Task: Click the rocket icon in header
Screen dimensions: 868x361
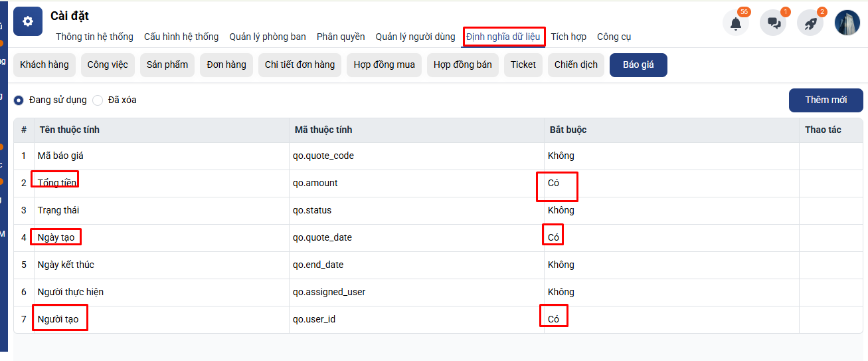Action: [x=810, y=23]
